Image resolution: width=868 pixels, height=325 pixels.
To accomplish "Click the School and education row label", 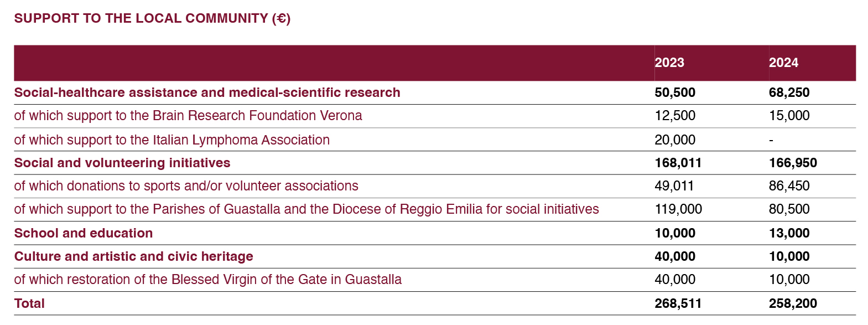I will point(84,233).
